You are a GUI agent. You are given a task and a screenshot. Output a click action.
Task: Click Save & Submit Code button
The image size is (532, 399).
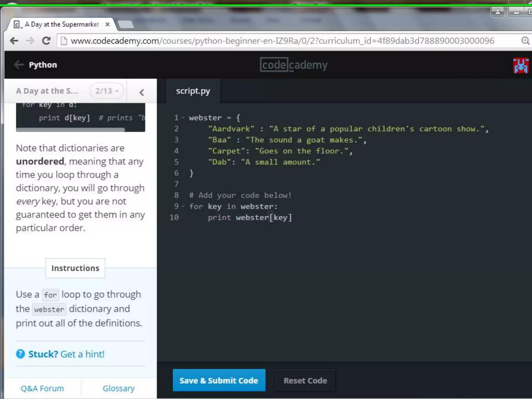click(x=219, y=380)
